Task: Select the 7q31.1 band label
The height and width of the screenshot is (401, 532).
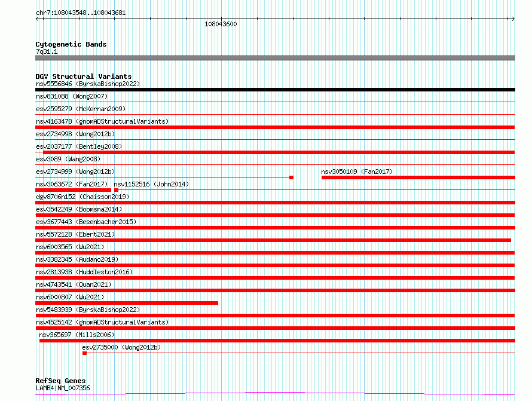Action: (47, 51)
